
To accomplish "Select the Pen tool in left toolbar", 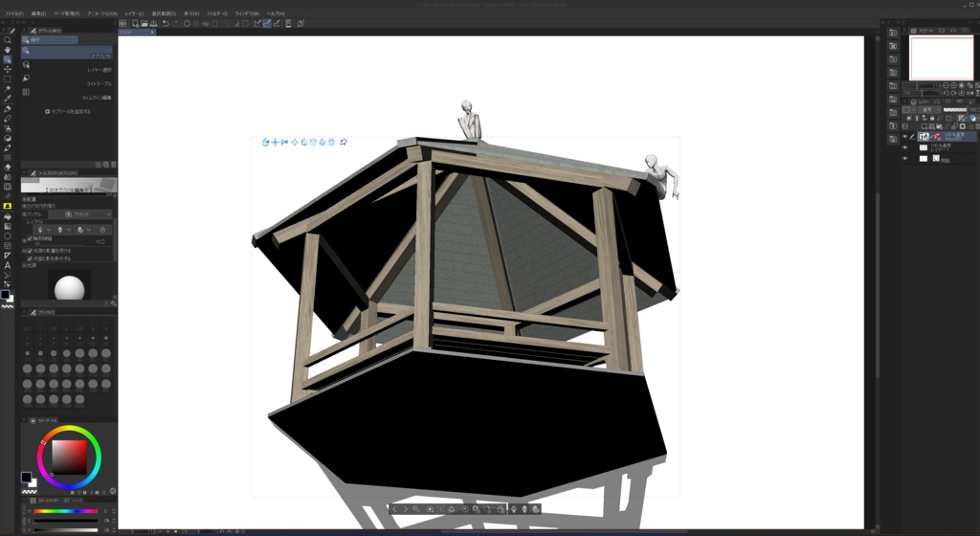I will coord(8,109).
